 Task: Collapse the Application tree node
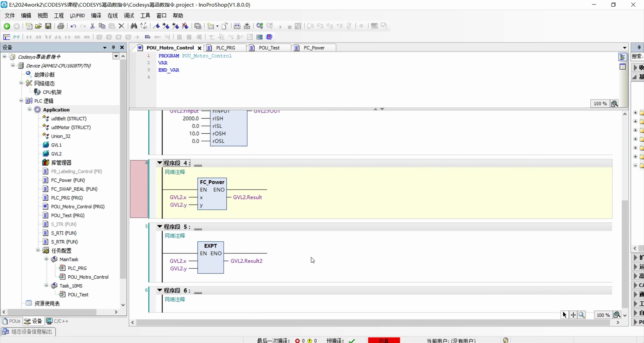[30, 109]
